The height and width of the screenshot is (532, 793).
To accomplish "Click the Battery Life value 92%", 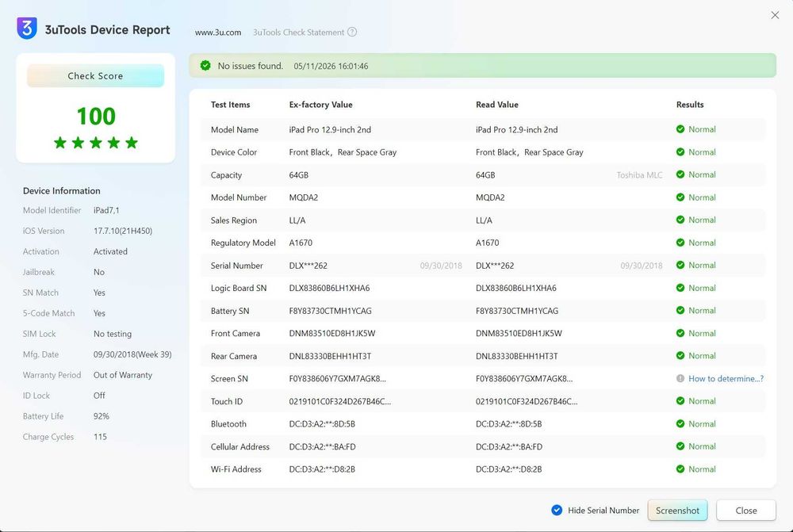I will 102,416.
